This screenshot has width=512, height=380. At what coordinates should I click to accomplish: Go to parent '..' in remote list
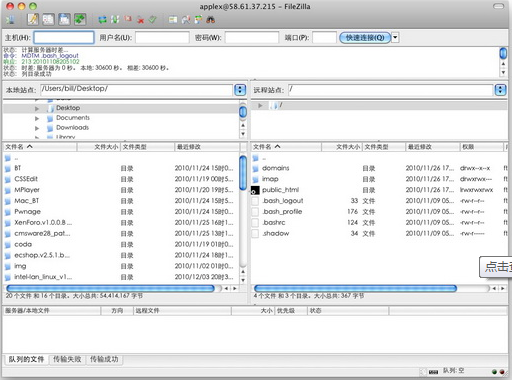[x=264, y=158]
